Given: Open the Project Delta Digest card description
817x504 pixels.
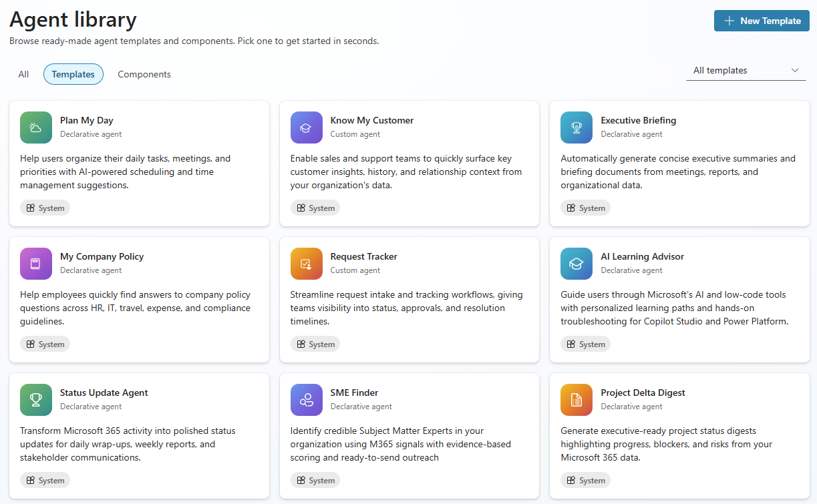Looking at the screenshot, I should click(667, 445).
